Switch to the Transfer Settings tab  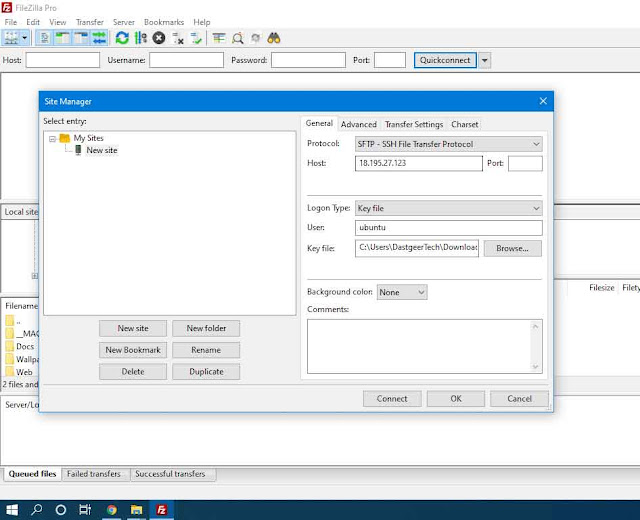(414, 124)
